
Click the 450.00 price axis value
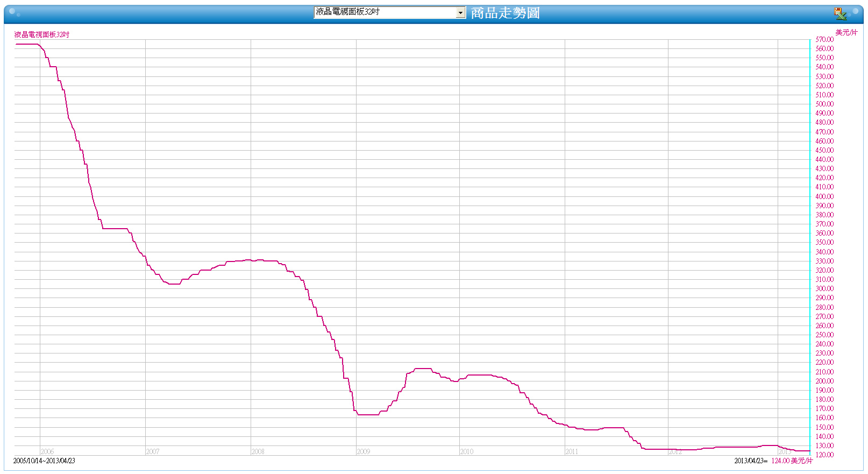tap(824, 150)
